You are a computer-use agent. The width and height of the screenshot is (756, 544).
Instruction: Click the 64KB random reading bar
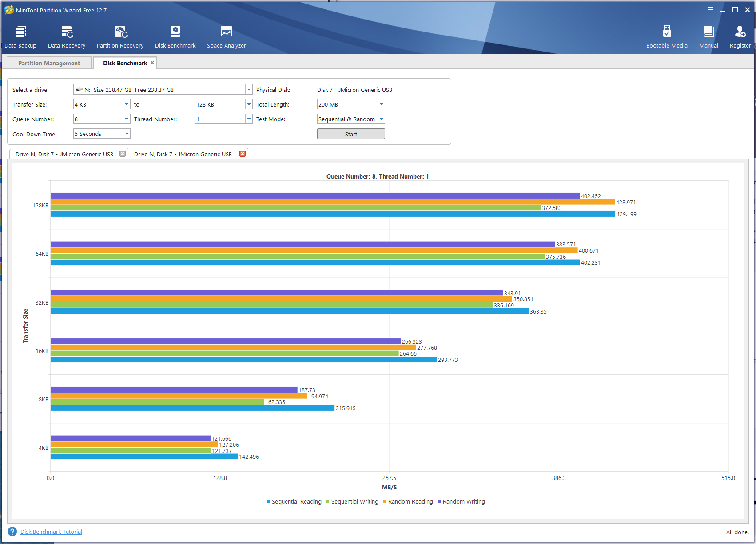(314, 250)
